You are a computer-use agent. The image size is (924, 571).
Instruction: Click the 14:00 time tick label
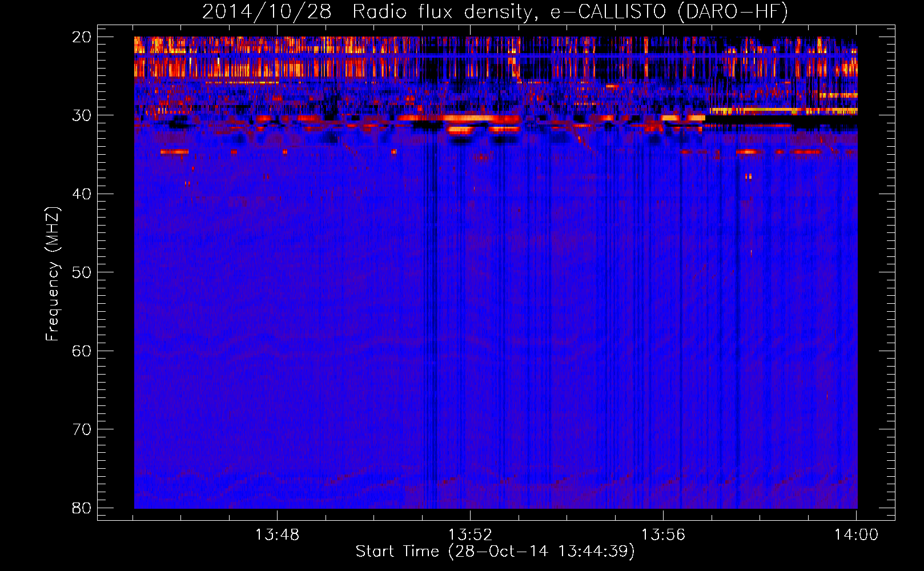[x=856, y=535]
